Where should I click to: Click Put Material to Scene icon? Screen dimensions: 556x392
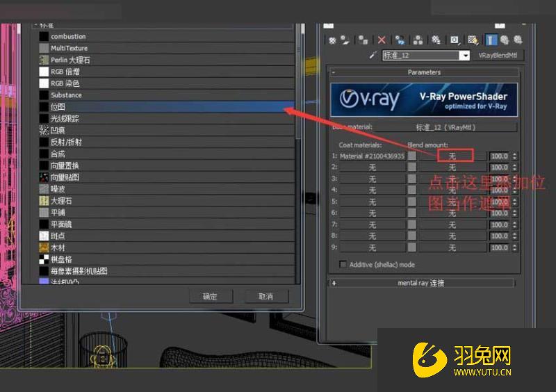click(345, 40)
